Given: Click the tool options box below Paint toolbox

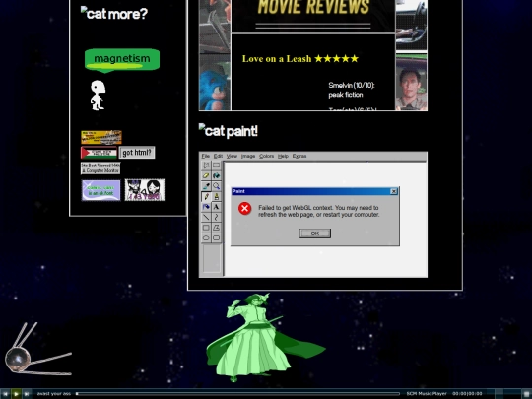Looking at the screenshot, I should [212, 258].
